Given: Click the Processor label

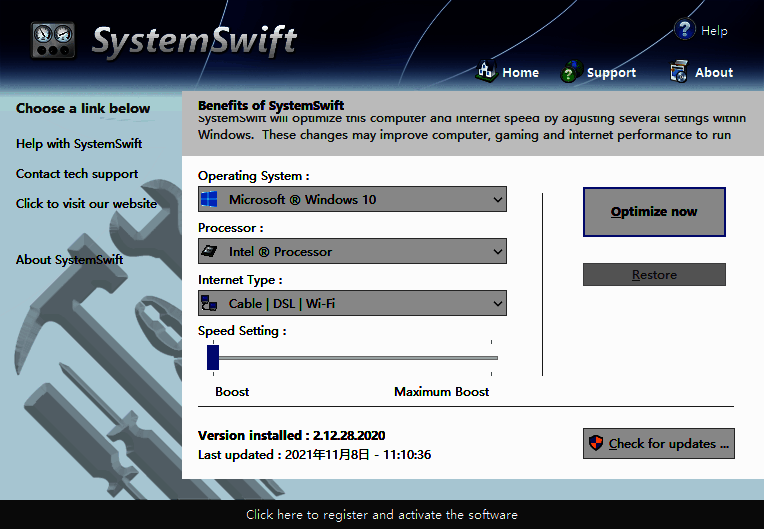Looking at the screenshot, I should coord(230,228).
